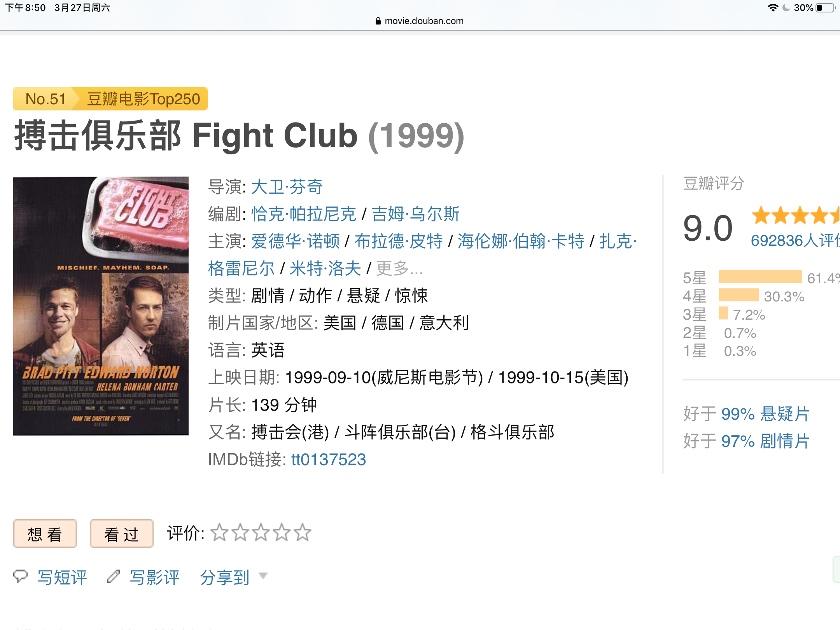Screen dimensions: 840x630
Task: Mark the film as 看过
Action: 121,534
